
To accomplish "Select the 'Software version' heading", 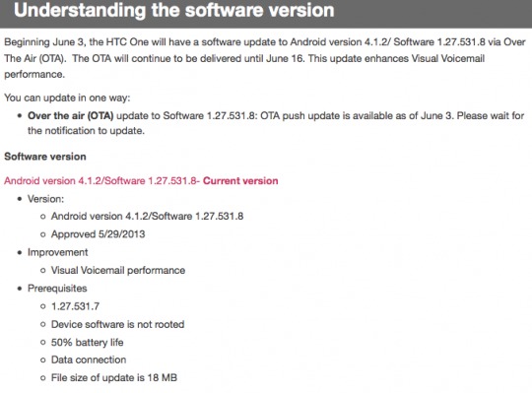I will pos(45,157).
